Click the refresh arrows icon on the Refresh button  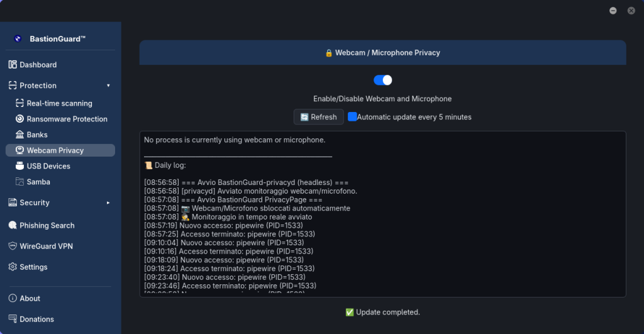pyautogui.click(x=304, y=117)
